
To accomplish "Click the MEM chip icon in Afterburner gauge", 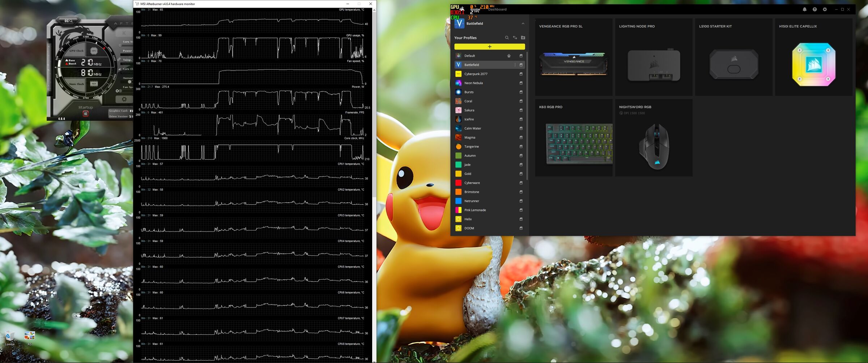I will 94,84.
